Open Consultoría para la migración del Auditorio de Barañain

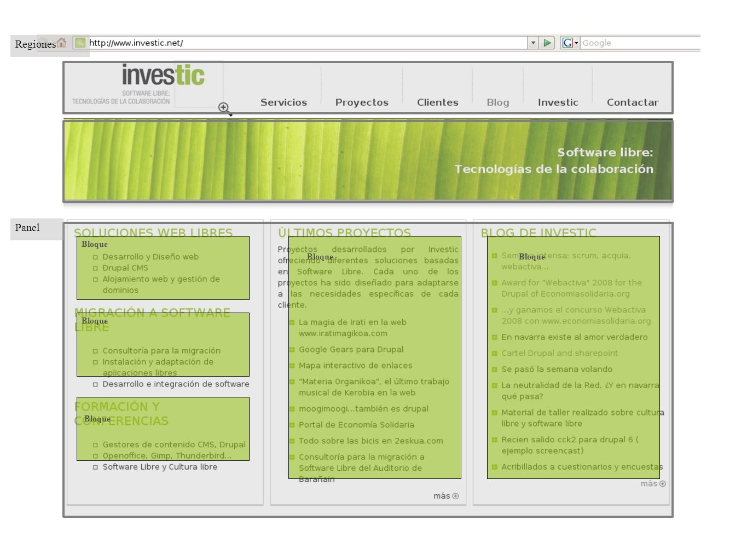coord(361,467)
